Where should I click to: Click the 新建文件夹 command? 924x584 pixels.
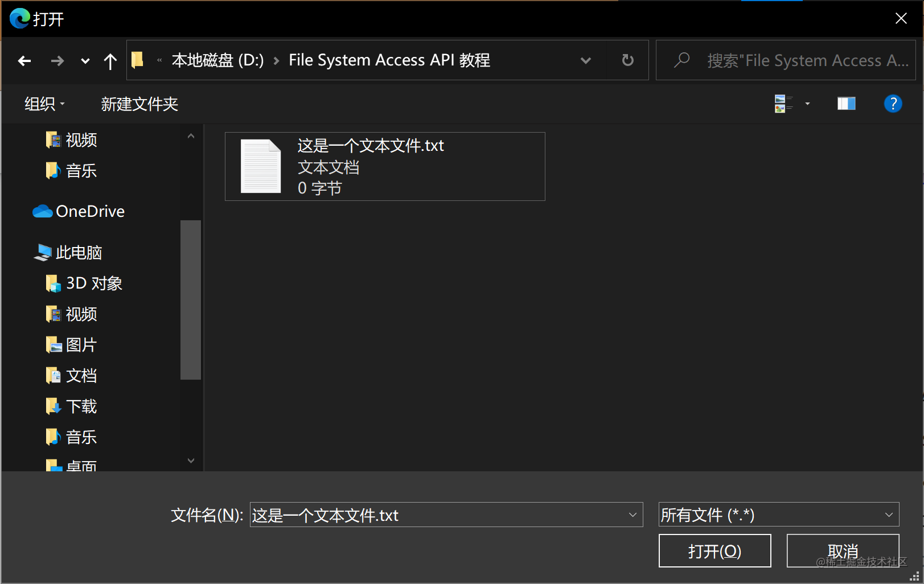pos(139,104)
